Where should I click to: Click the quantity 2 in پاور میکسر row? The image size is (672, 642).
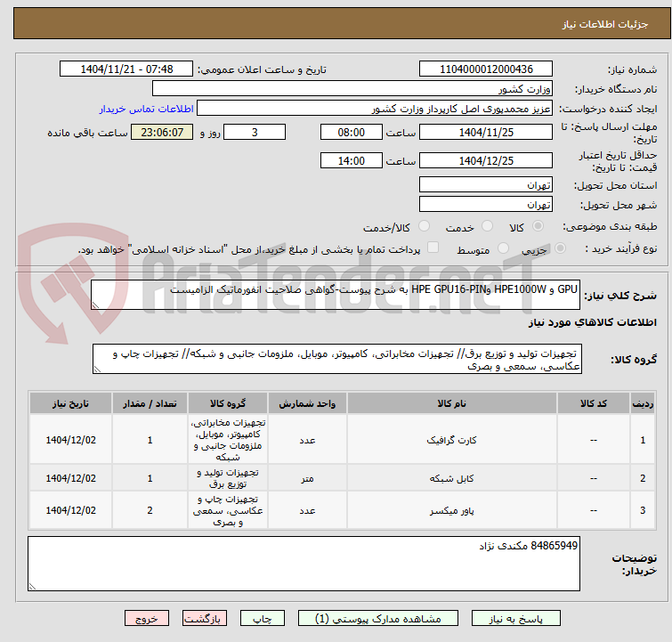[x=150, y=510]
